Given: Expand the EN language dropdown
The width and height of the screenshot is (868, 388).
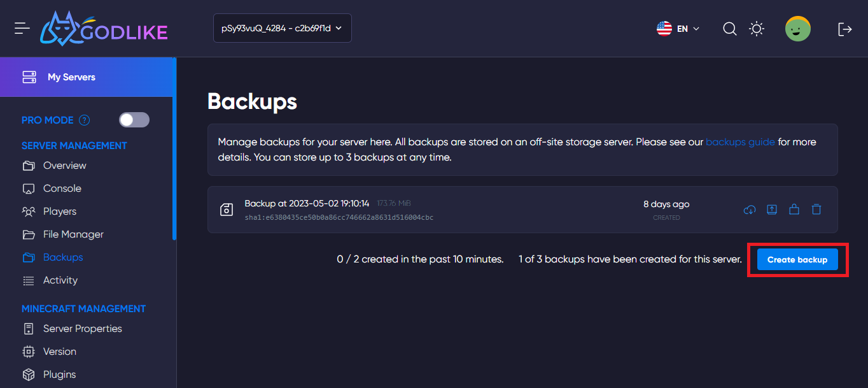Looking at the screenshot, I should coord(678,29).
